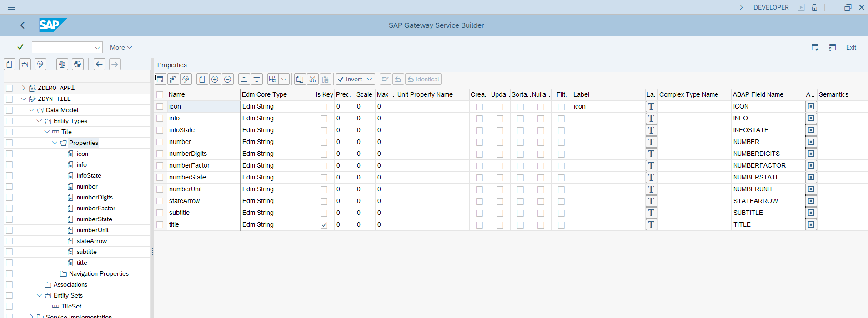This screenshot has height=318, width=868.
Task: Collapse the ZDYN_TILE project node
Action: (x=24, y=99)
